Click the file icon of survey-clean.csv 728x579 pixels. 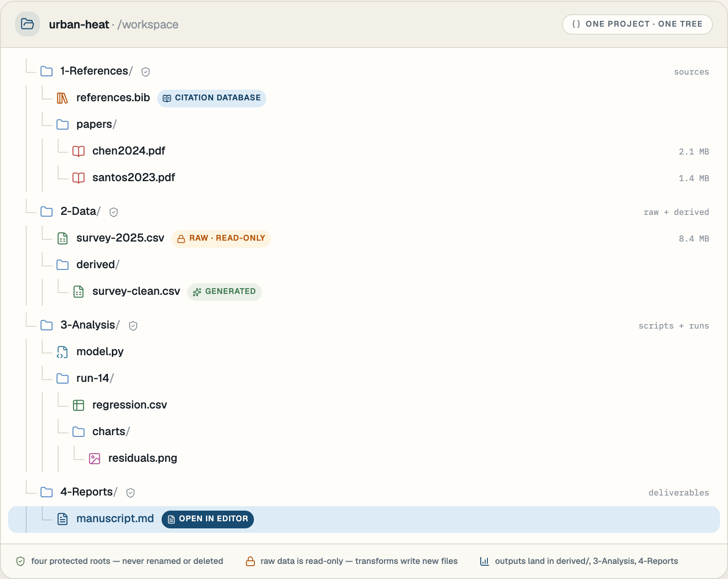click(x=79, y=292)
